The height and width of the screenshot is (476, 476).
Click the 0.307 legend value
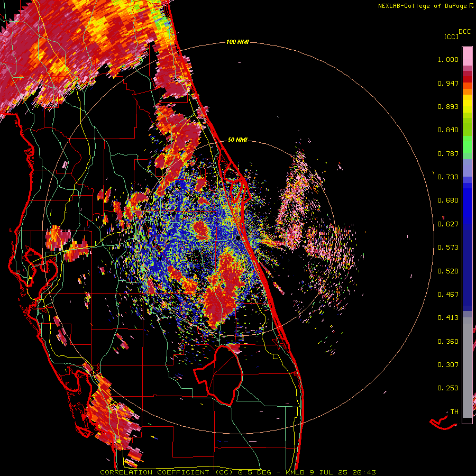pos(448,365)
